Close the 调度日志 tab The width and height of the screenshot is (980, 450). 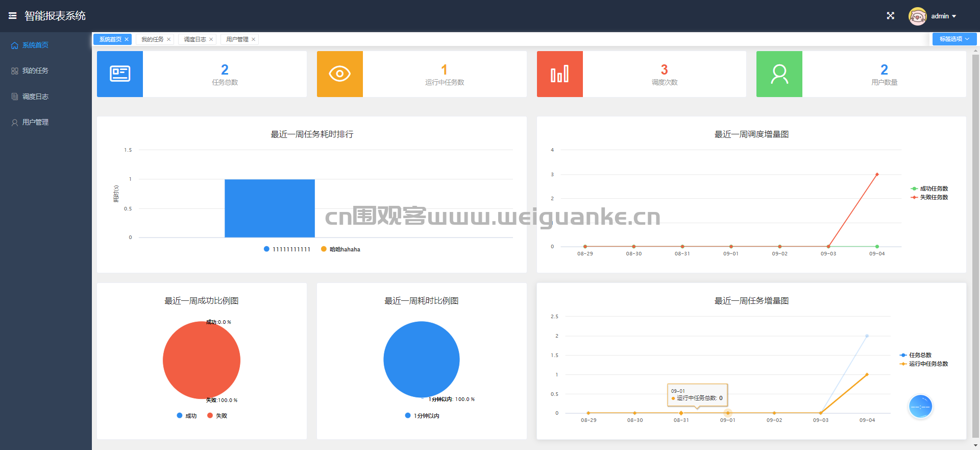pos(211,39)
